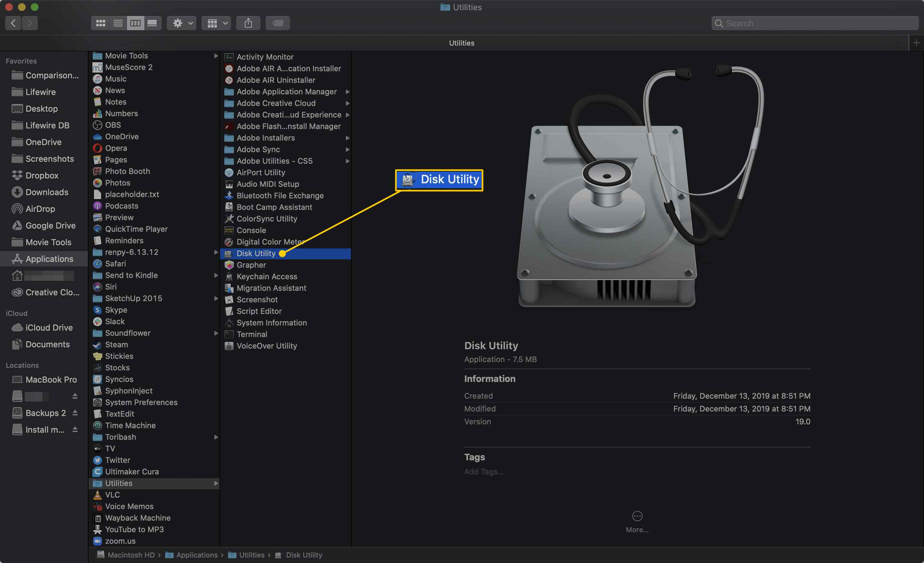Open the gear Action menu
The image size is (924, 563).
(182, 23)
